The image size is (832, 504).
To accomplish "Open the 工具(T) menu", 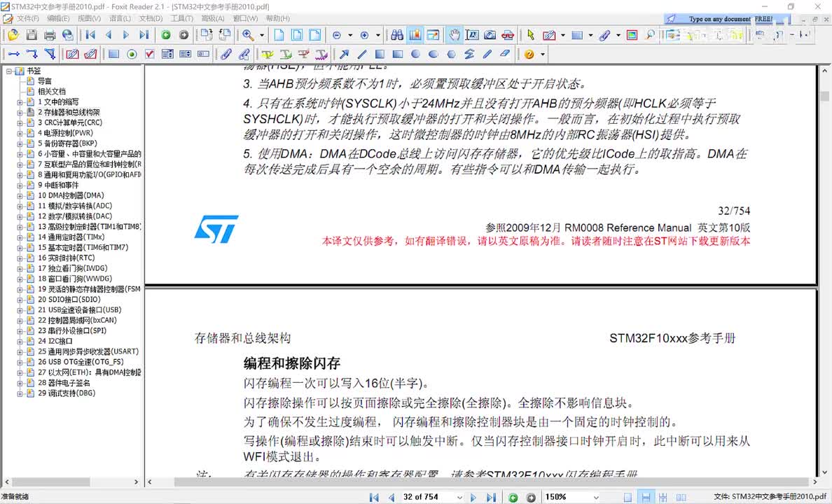I will tap(181, 19).
